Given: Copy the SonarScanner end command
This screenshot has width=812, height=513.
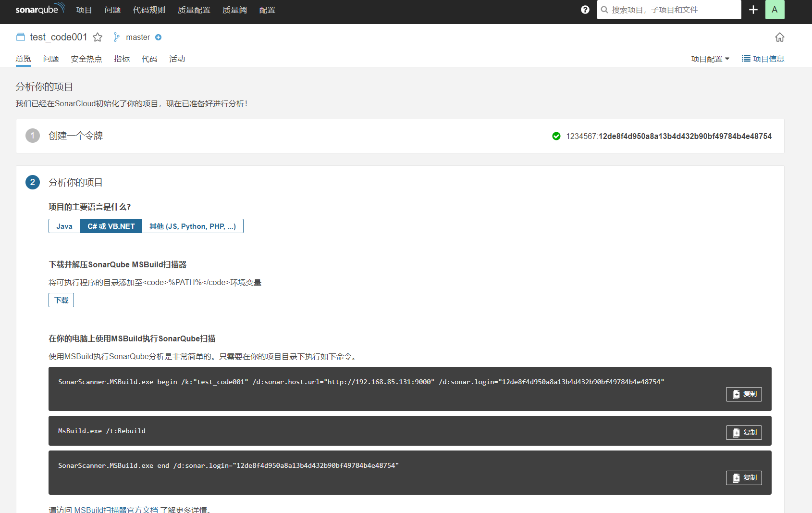Looking at the screenshot, I should pos(744,478).
